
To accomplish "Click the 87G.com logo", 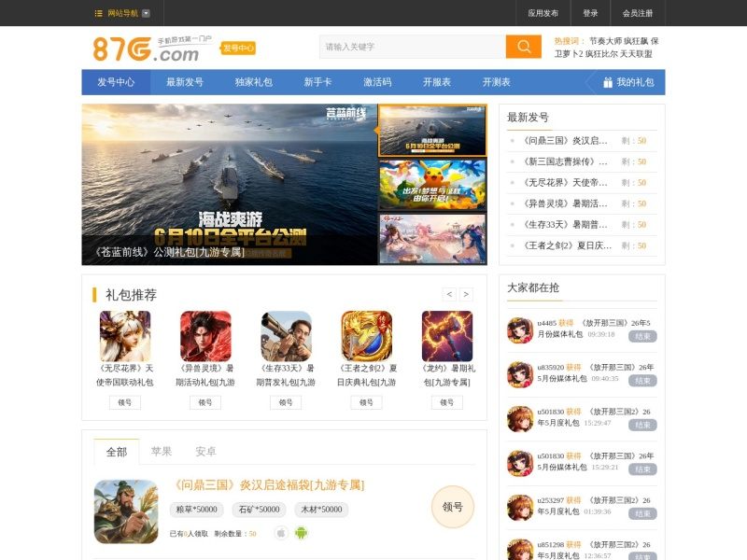I will pyautogui.click(x=152, y=49).
